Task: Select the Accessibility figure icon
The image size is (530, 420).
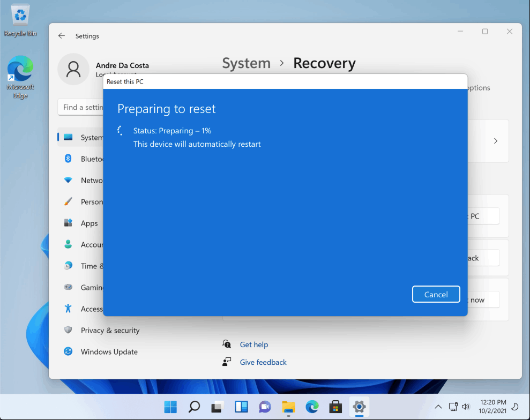Action: pyautogui.click(x=68, y=308)
